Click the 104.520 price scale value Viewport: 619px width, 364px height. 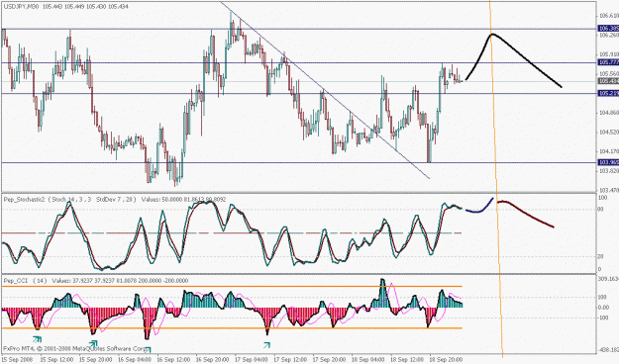[x=609, y=133]
